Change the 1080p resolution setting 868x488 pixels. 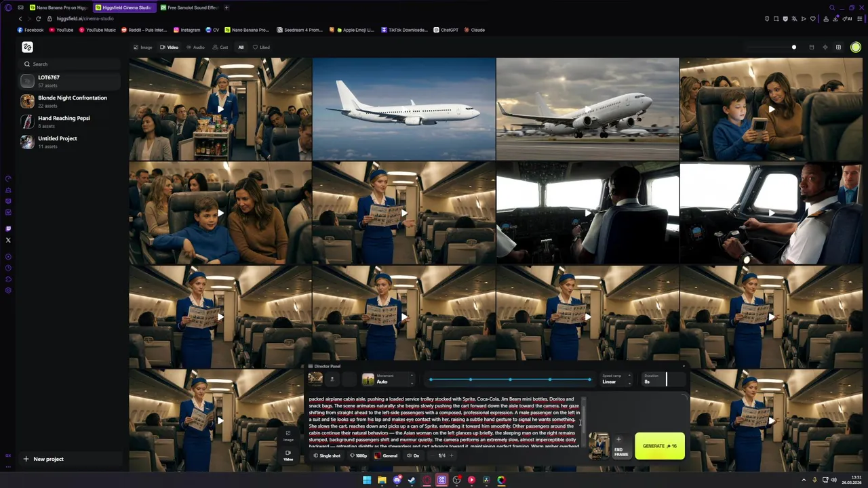358,455
